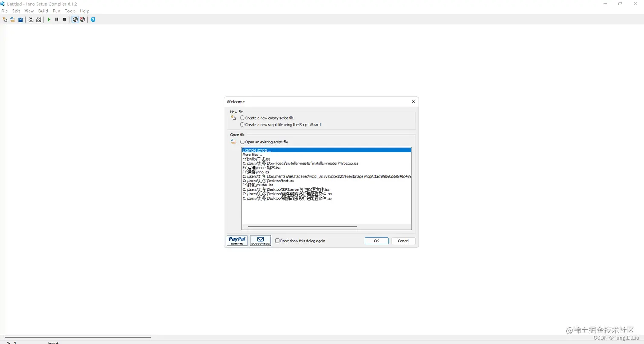This screenshot has height=344, width=644.
Task: Select Desktop\test.iss entry
Action: click(327, 181)
